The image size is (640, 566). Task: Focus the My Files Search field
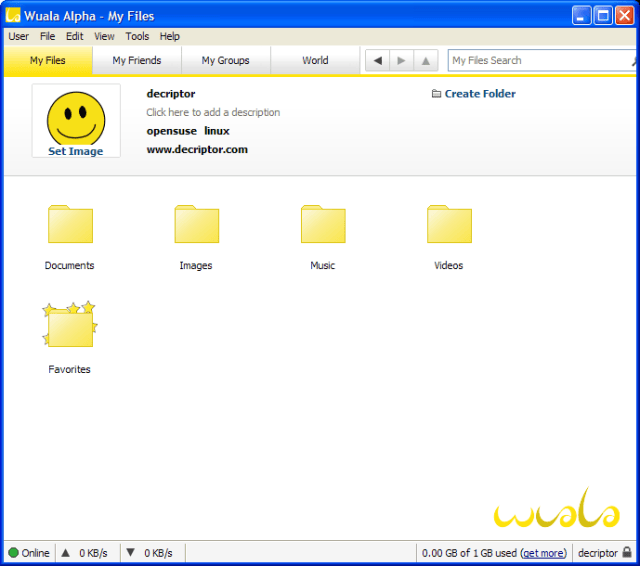pyautogui.click(x=540, y=60)
